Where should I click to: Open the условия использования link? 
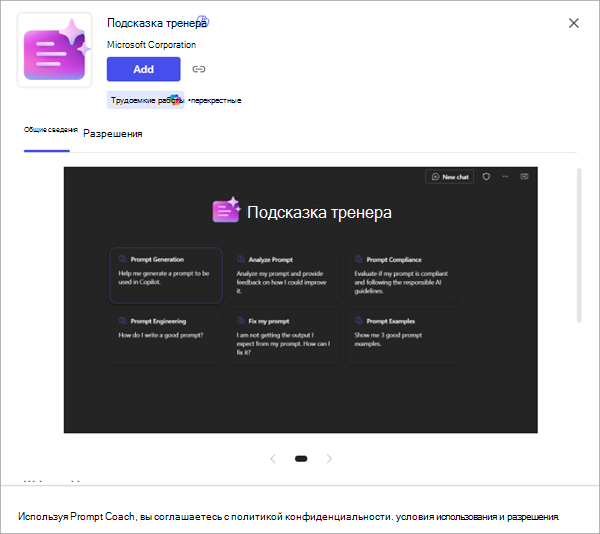click(x=446, y=517)
